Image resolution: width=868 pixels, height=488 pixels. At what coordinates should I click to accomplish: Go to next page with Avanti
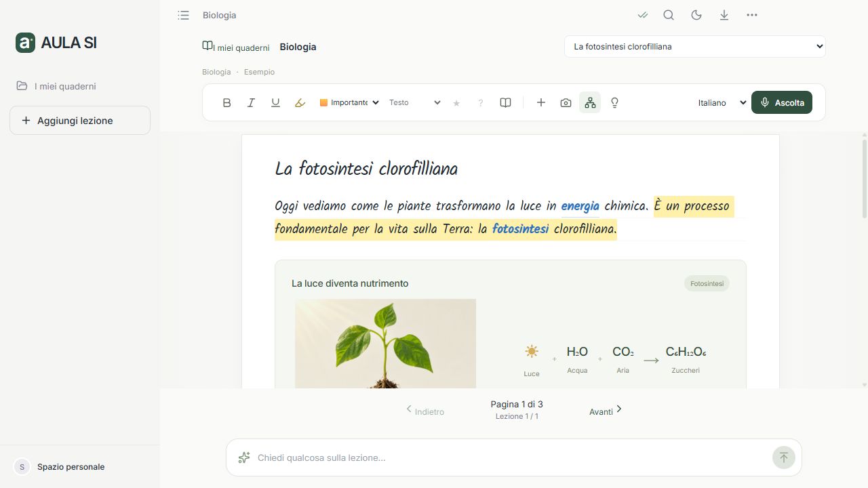(x=606, y=410)
